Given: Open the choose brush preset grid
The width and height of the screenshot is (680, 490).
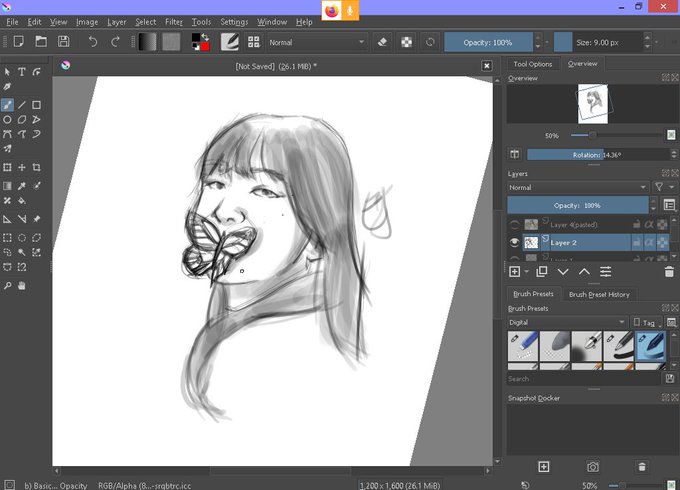Looking at the screenshot, I should (x=254, y=42).
